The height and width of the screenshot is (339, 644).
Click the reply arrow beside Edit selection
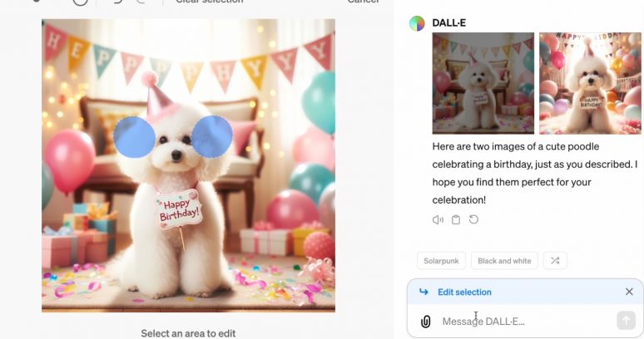[424, 292]
